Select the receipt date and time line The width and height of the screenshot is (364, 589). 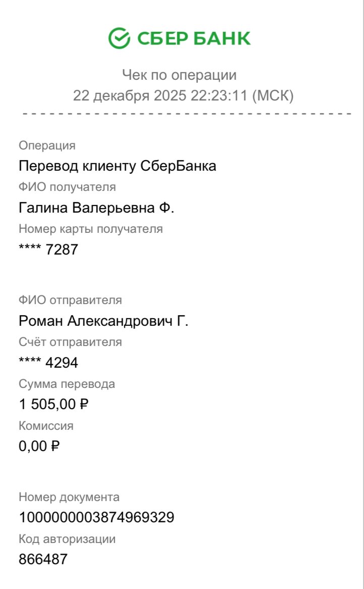tap(183, 95)
